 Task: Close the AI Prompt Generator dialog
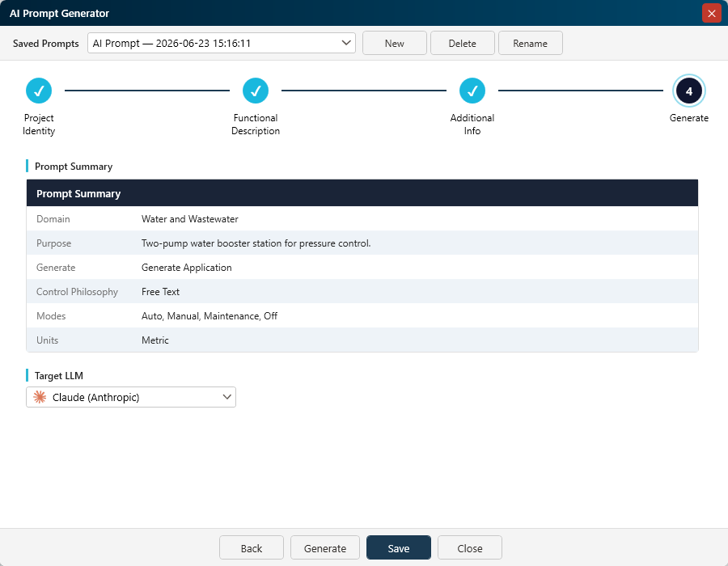[711, 13]
